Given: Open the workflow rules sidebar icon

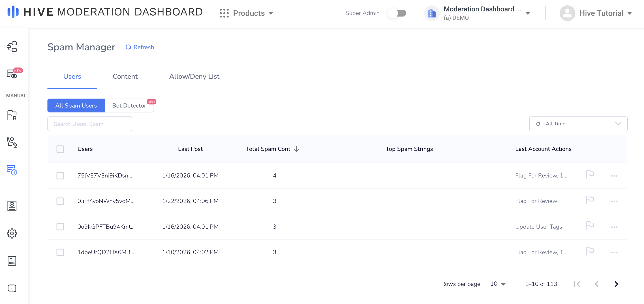Looking at the screenshot, I should tap(12, 47).
